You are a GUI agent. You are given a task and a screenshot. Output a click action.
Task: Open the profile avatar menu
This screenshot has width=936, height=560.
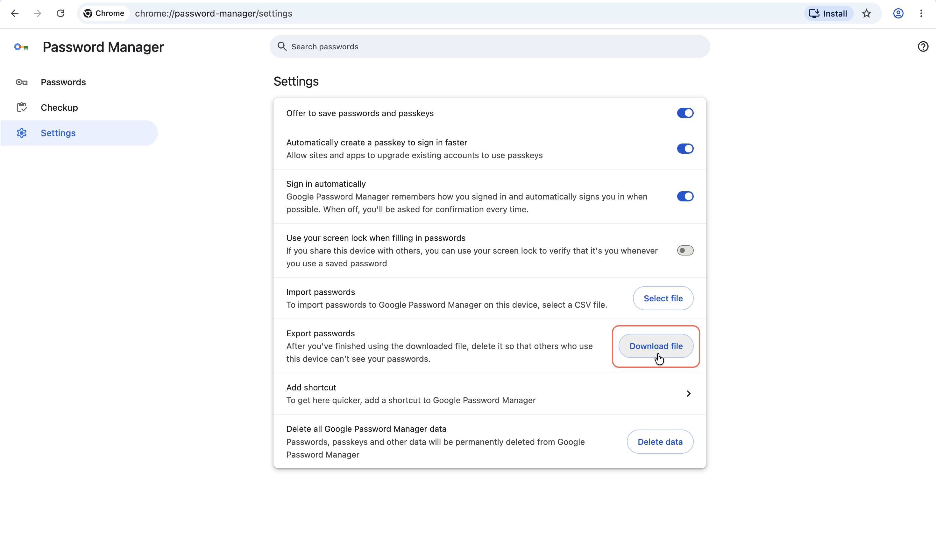click(x=898, y=14)
